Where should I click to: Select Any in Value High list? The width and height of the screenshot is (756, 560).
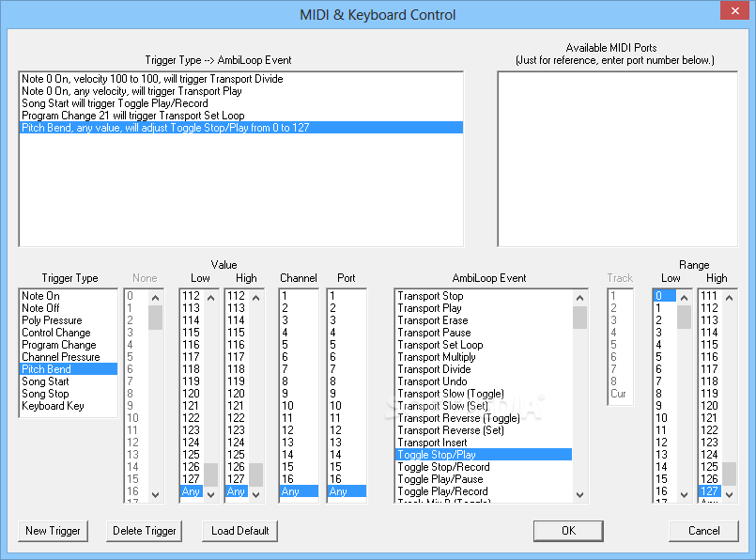coord(237,491)
